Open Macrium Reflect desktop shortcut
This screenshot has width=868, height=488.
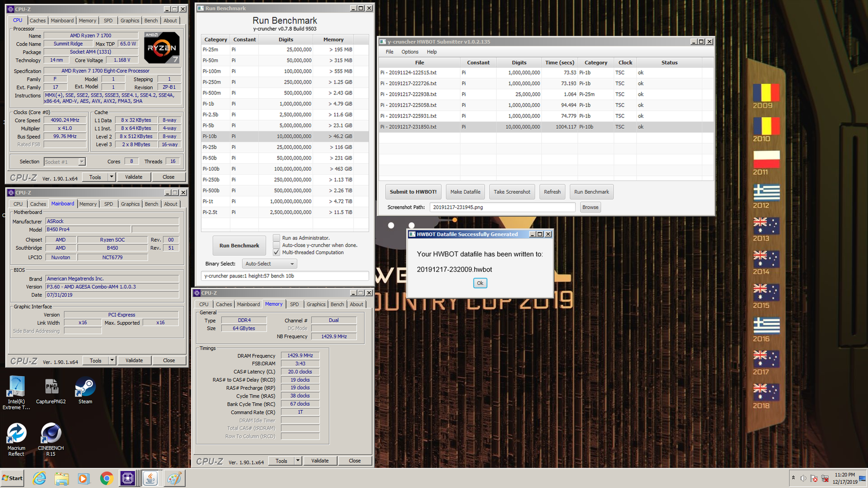point(16,439)
